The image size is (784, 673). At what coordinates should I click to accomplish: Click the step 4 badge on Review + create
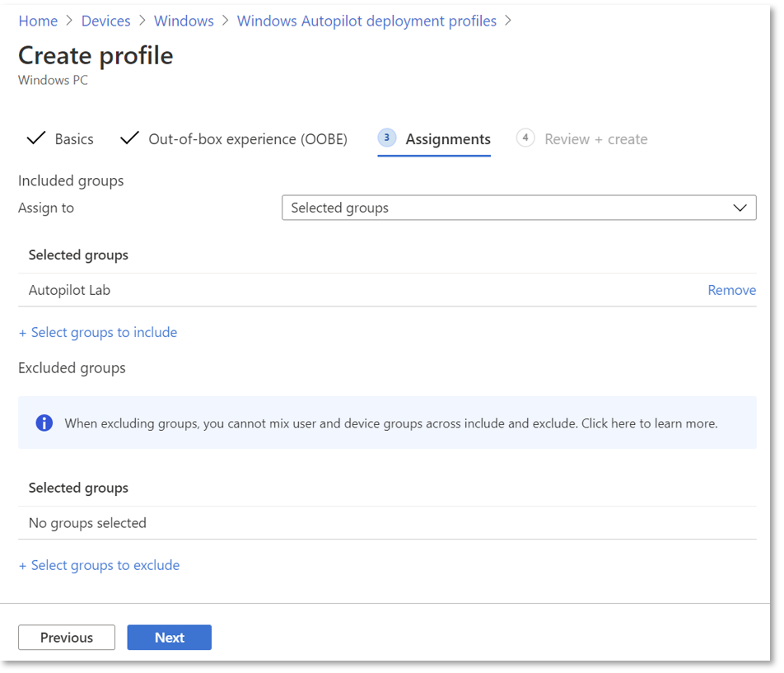click(x=525, y=138)
